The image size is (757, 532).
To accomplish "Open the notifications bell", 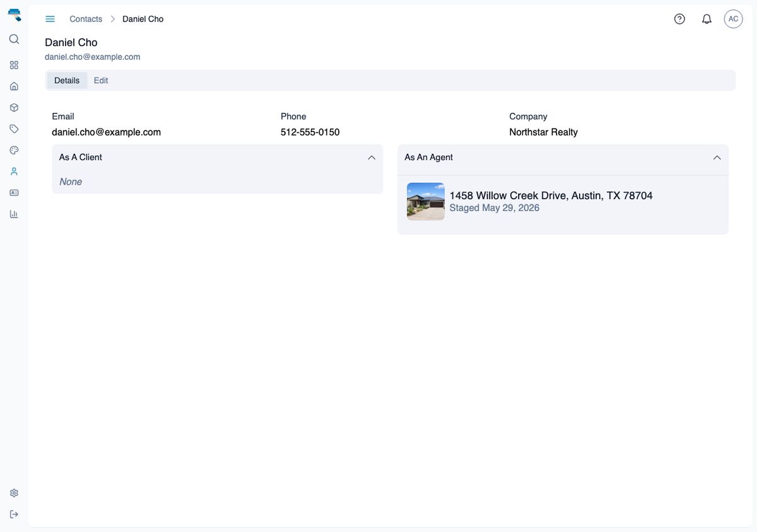I will pos(707,19).
